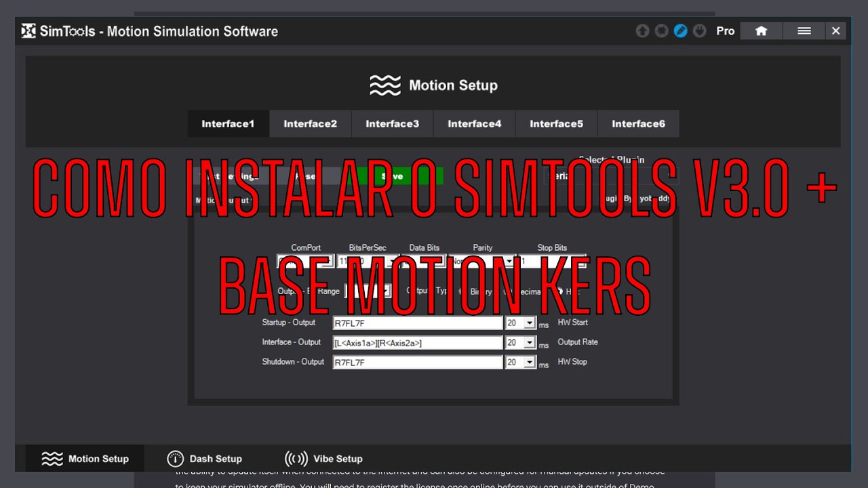
Task: Open the Parity dropdown
Action: [x=509, y=261]
